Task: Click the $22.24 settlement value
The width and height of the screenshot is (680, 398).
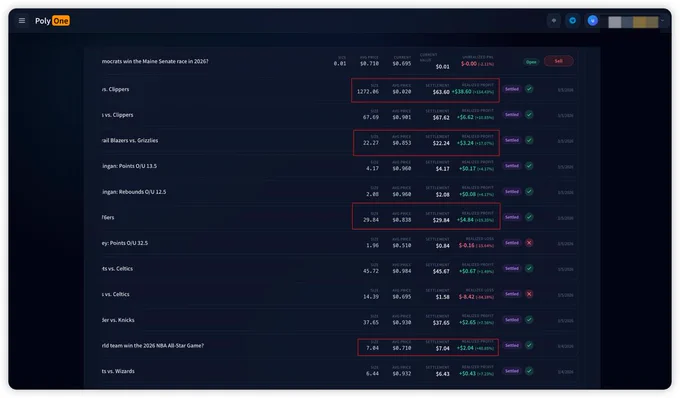Action: (441, 143)
